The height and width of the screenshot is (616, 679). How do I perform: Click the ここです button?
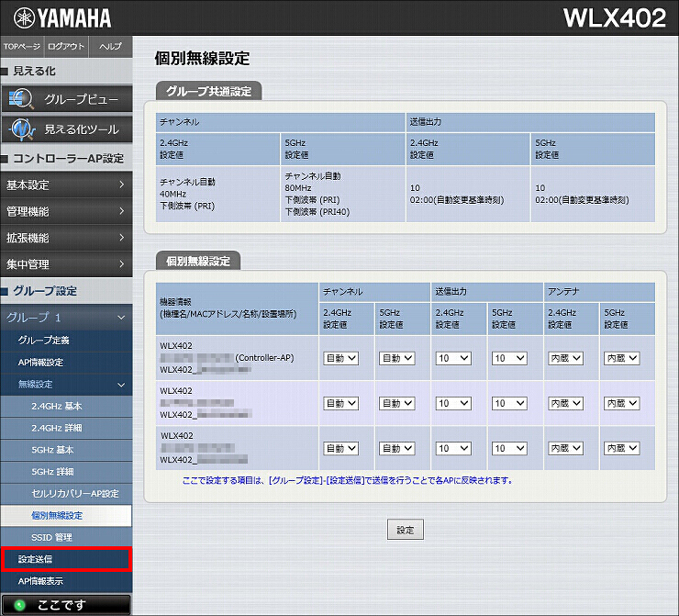point(66,605)
